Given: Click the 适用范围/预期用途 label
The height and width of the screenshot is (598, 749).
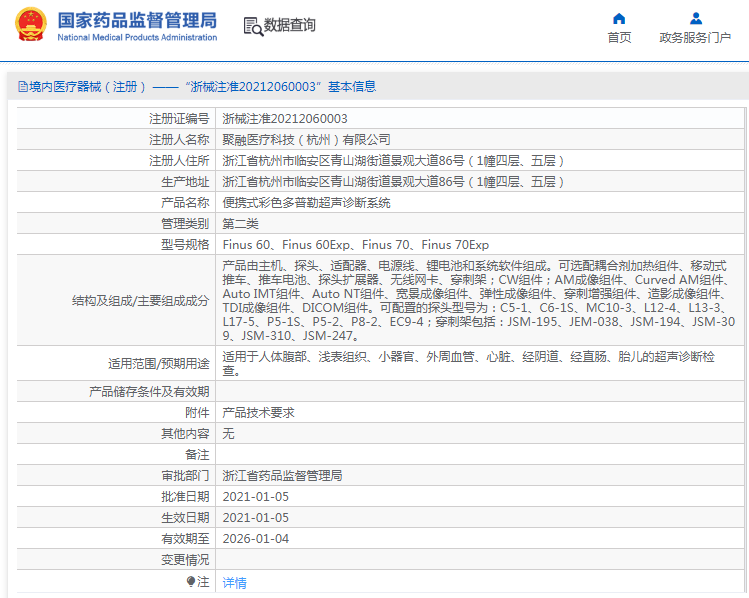Looking at the screenshot, I should pyautogui.click(x=159, y=363).
